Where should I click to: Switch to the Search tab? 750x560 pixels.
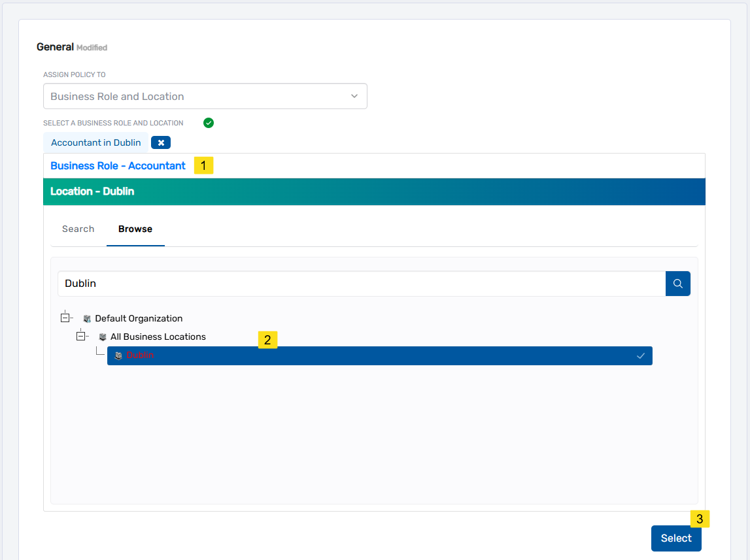pos(78,229)
